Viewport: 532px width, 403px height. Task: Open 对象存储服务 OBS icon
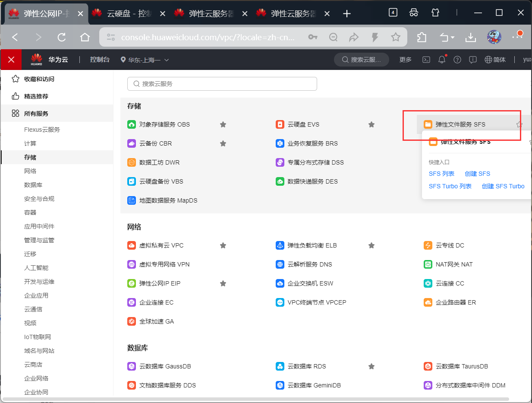point(132,124)
